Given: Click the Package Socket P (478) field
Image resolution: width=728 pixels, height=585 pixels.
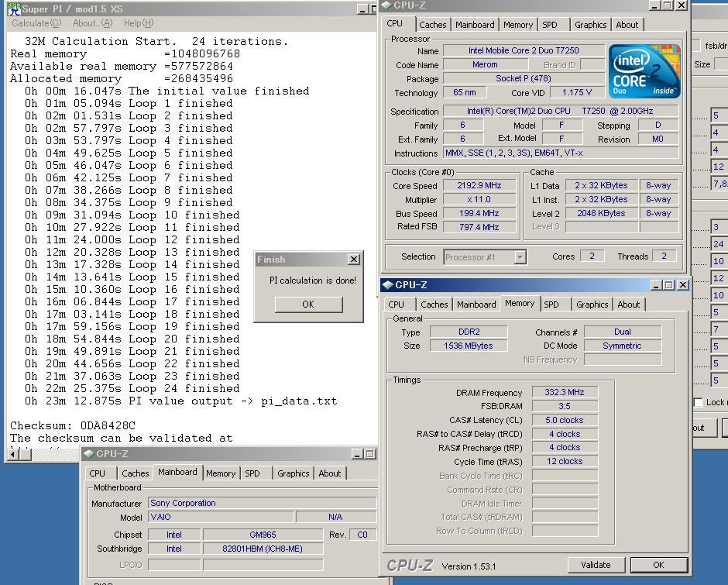Looking at the screenshot, I should [524, 78].
